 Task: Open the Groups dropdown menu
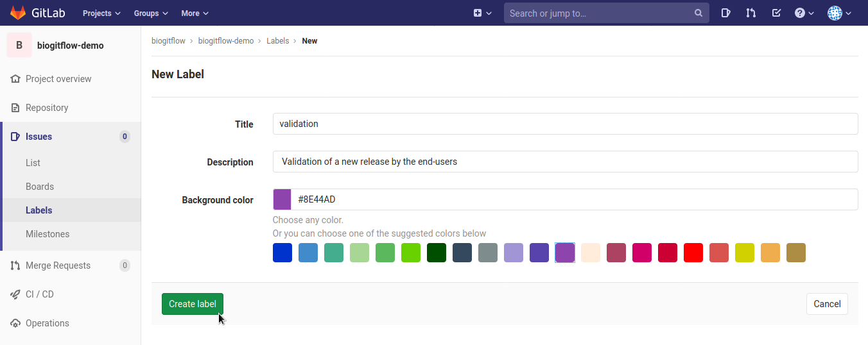coord(151,13)
